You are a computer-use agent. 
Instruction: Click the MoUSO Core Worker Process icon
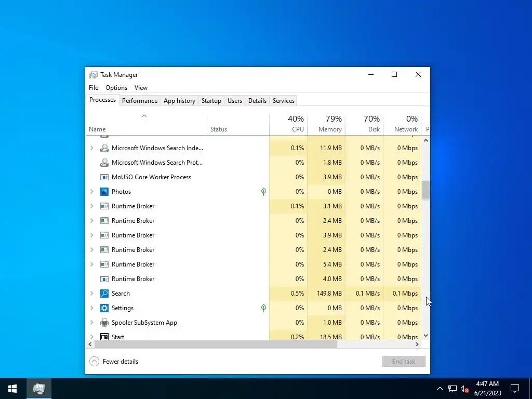(104, 177)
